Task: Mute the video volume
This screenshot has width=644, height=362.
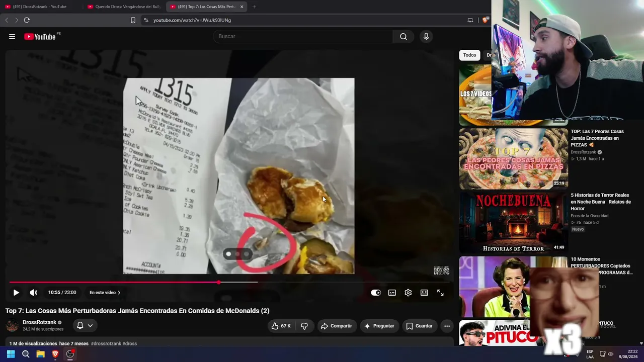Action: (x=33, y=293)
